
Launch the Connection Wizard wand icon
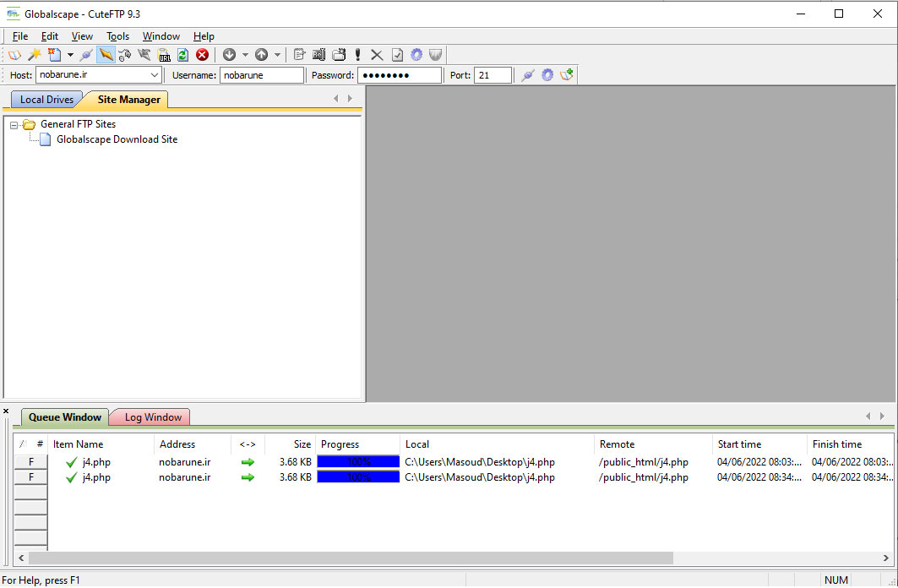tap(34, 55)
